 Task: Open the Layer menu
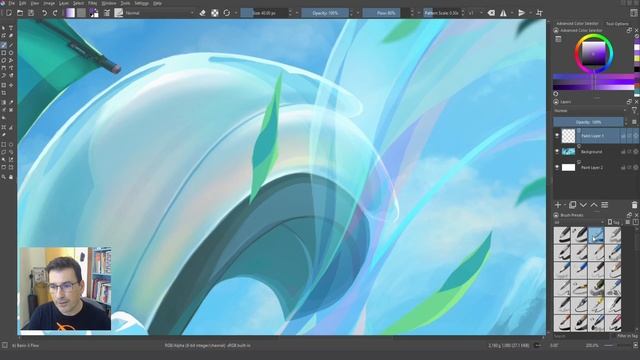(64, 3)
